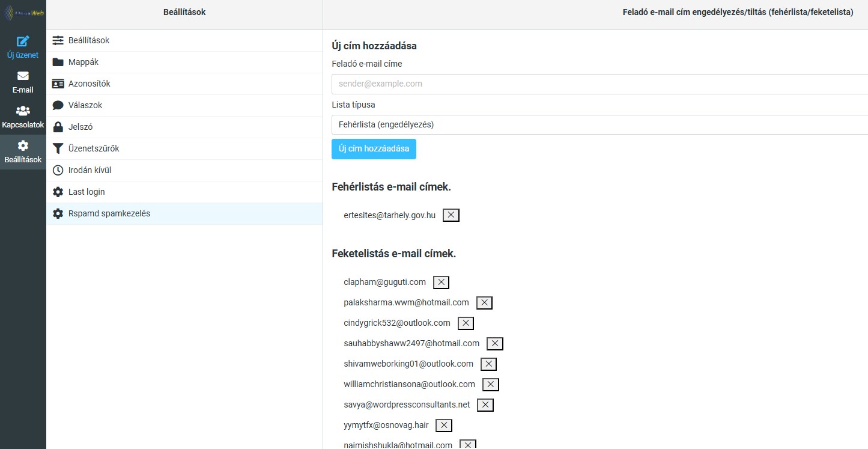Screen dimensions: 868x449
Task: Remove ertesites@tarhely.gov.hu from whitelist
Action: [x=451, y=215]
